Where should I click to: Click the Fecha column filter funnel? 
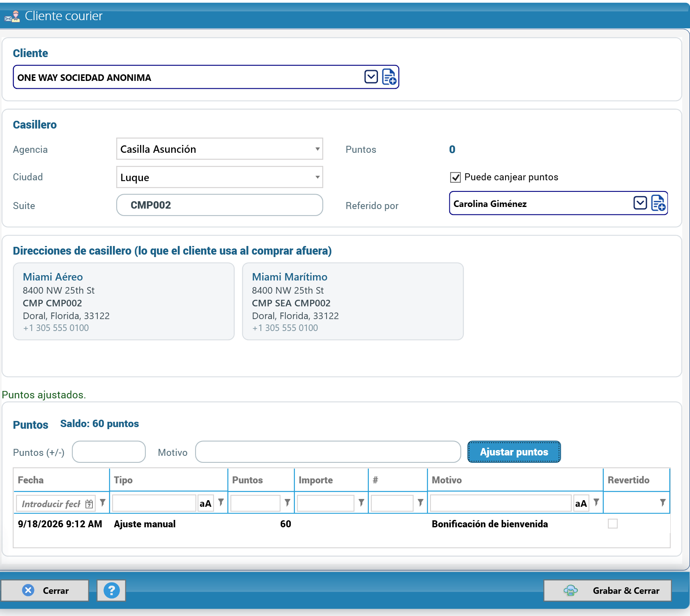(x=103, y=503)
